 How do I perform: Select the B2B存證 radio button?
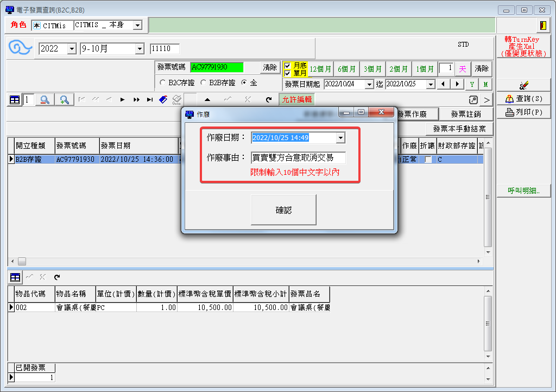click(x=204, y=83)
